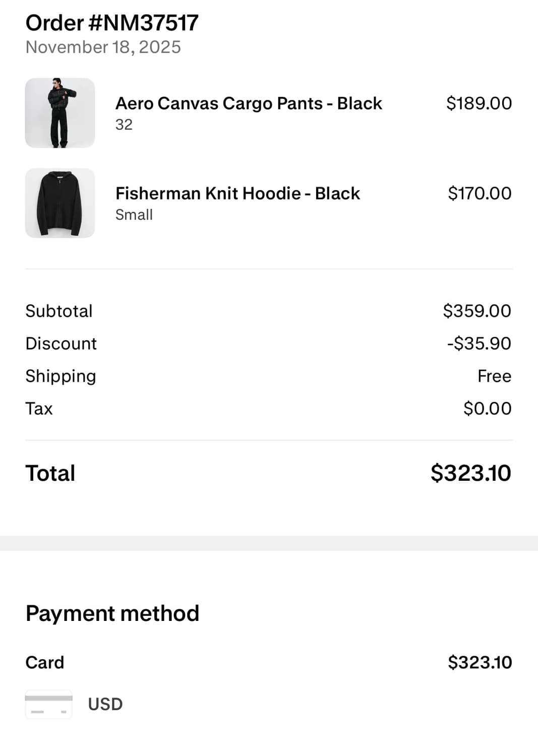Click the Discount row label
Screen dimensions: 538x756
pyautogui.click(x=61, y=344)
